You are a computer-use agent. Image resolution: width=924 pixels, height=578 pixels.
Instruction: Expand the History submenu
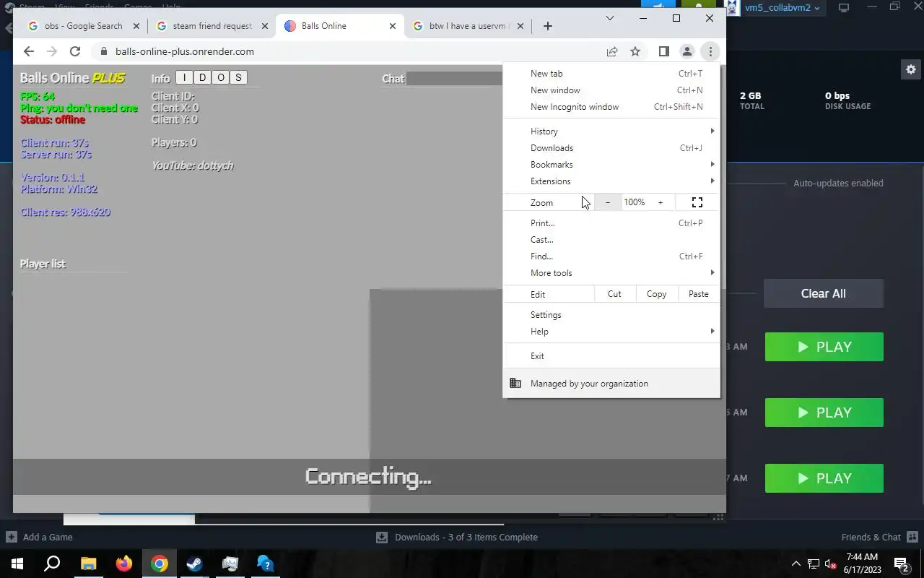pos(611,131)
